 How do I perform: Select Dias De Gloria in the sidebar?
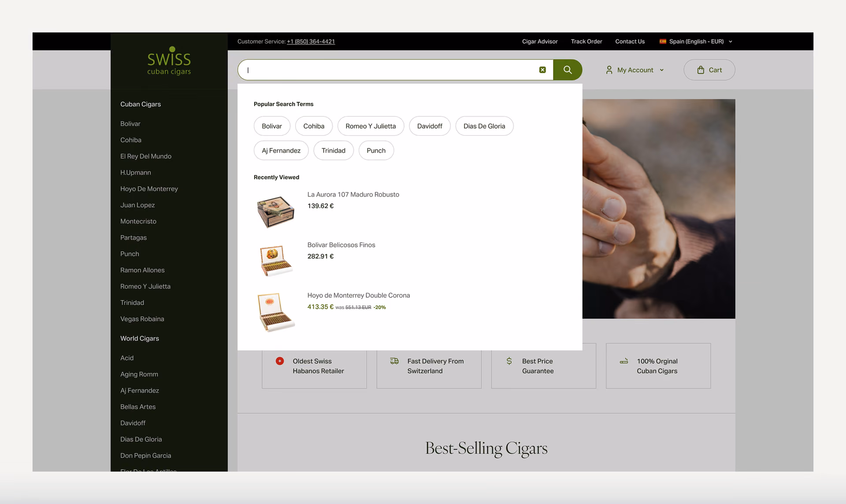pos(141,440)
